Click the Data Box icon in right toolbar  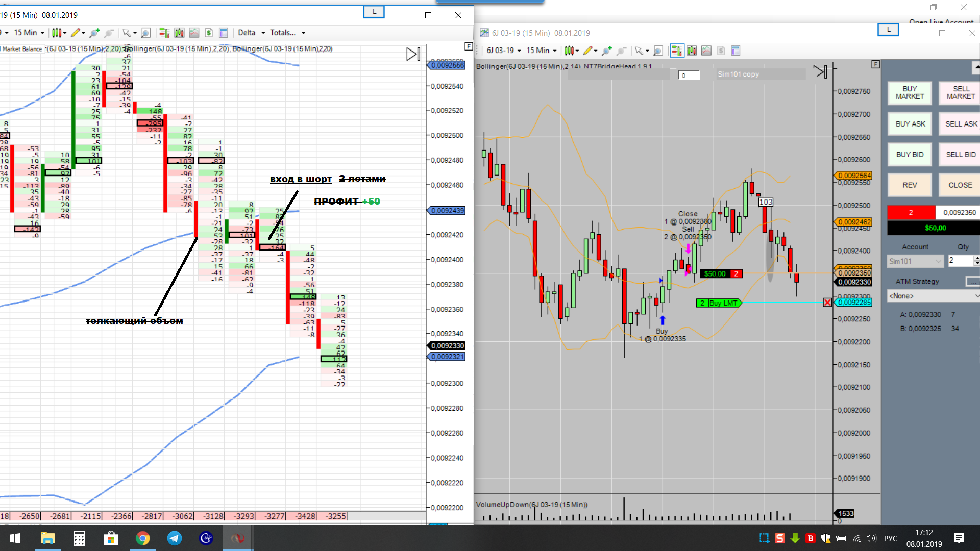coord(736,51)
